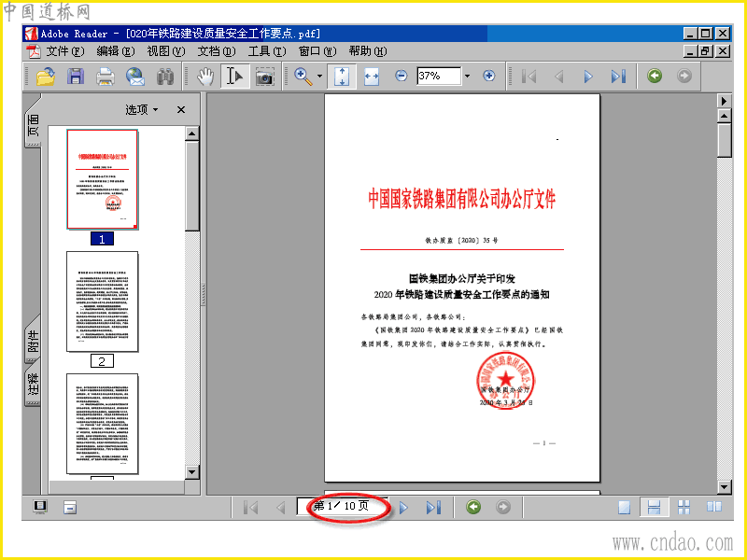Image resolution: width=747 pixels, height=560 pixels.
Task: Click green Previous View arrow in top toolbar
Action: 655,76
